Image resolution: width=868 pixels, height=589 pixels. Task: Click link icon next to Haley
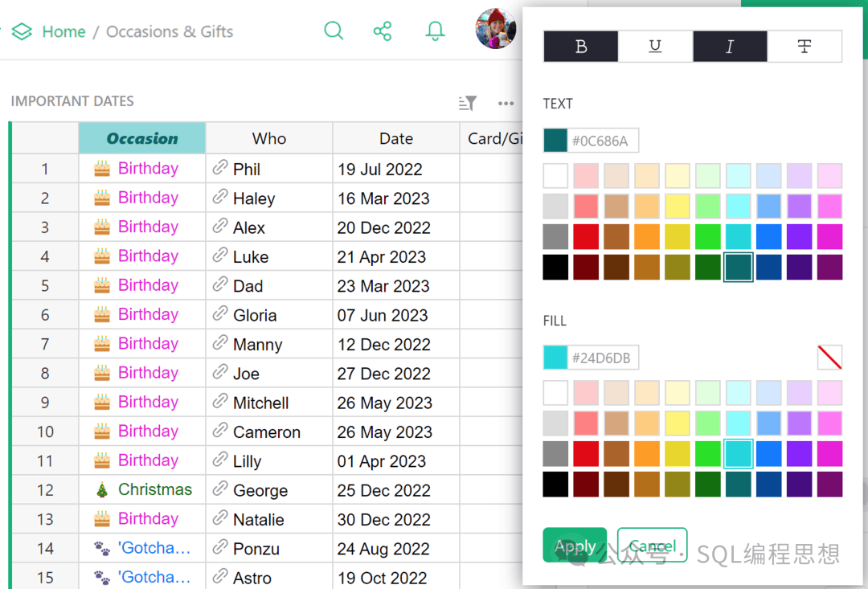click(220, 197)
